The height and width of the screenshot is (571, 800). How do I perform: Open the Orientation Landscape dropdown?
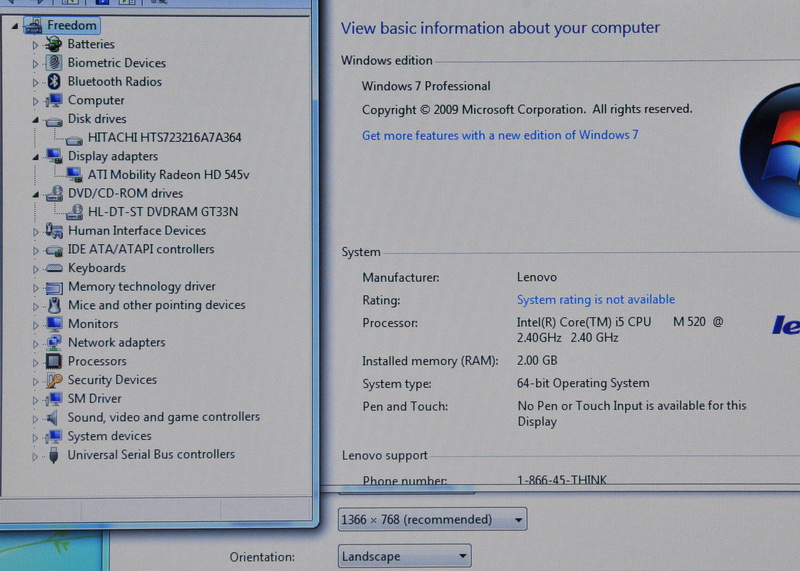click(404, 557)
